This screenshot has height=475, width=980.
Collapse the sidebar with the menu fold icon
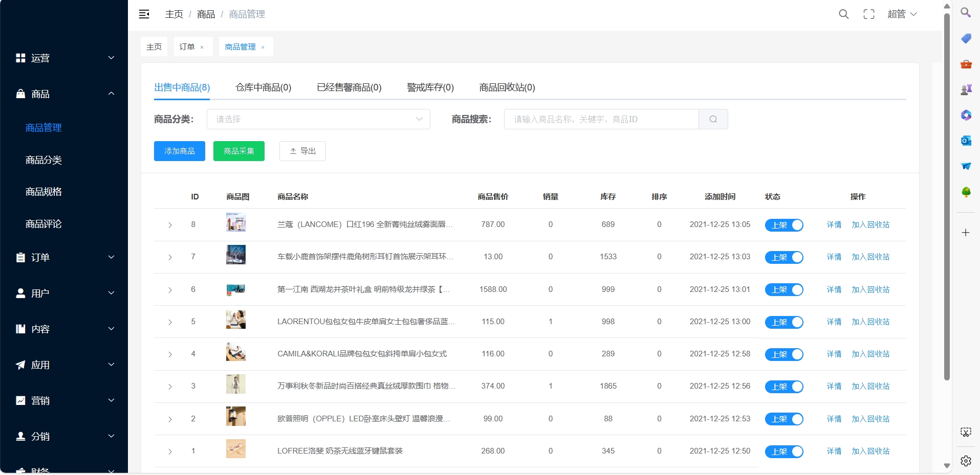(144, 14)
